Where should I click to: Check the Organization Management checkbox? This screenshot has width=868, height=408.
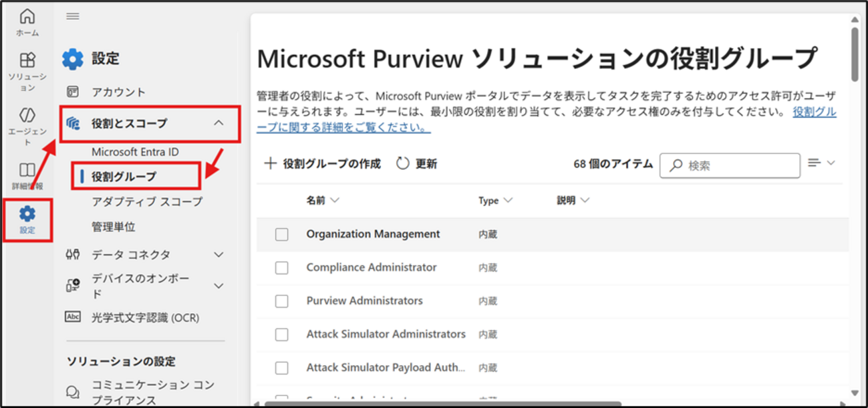282,235
